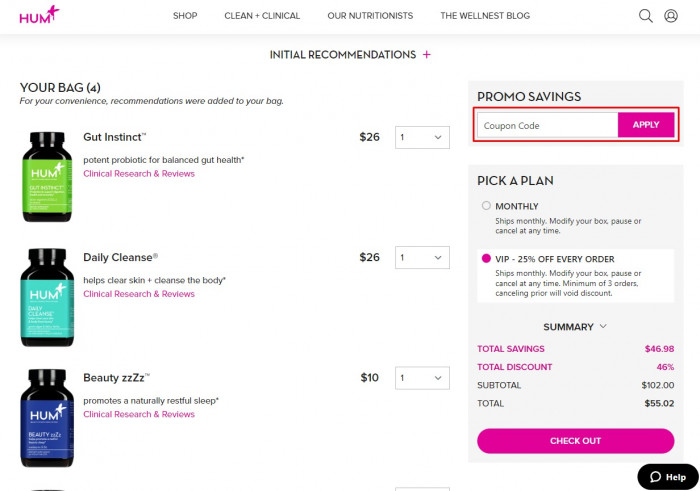This screenshot has width=700, height=491.
Task: Click the Beauty zzZz bottle image
Action: (x=47, y=418)
